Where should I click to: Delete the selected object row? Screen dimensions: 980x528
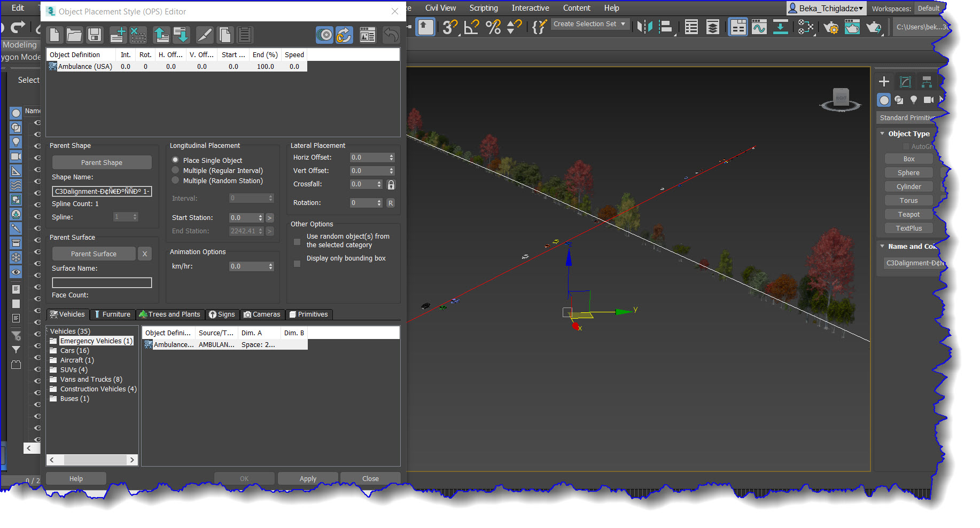tap(138, 35)
